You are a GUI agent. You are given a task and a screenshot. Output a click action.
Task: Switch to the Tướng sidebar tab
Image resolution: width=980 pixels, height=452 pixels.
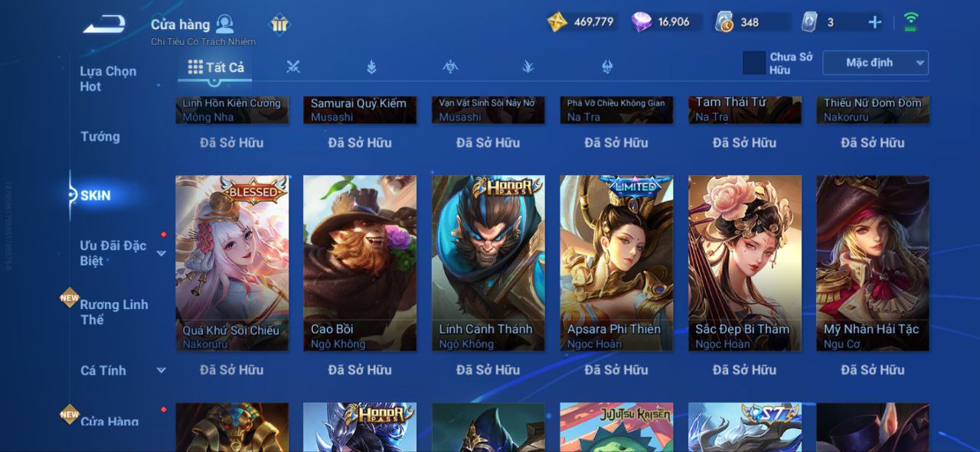pos(100,137)
